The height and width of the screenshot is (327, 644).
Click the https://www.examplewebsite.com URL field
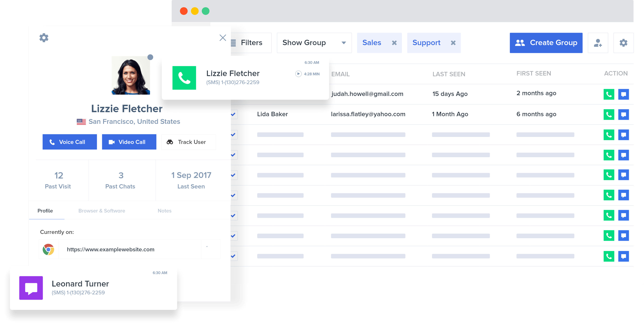click(129, 249)
